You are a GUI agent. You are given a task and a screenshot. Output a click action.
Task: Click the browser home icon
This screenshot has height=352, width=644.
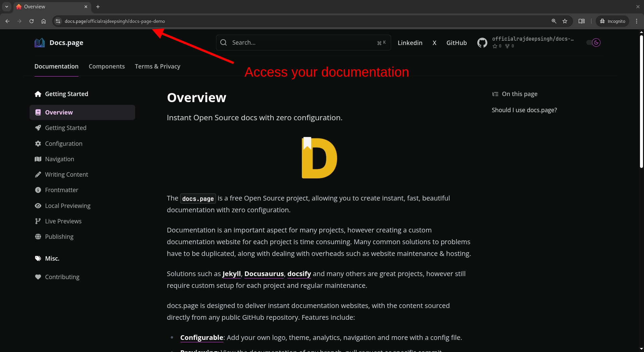click(44, 21)
